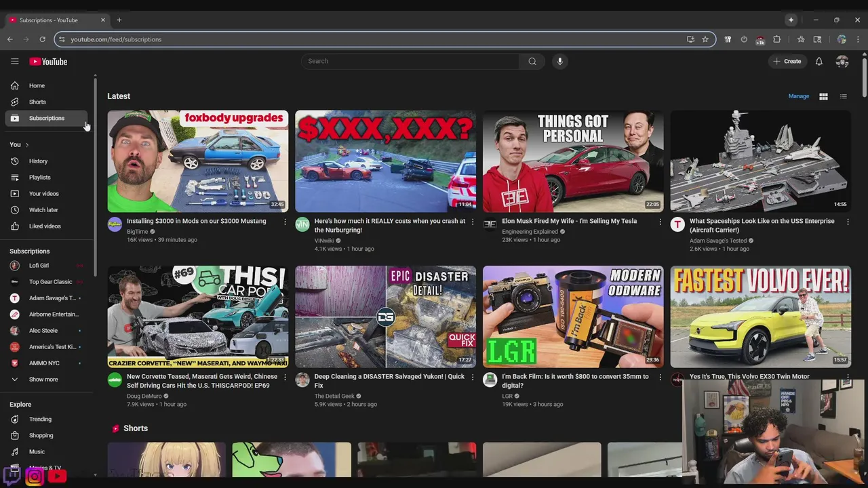Click into the Search field
The height and width of the screenshot is (488, 868).
pyautogui.click(x=410, y=61)
